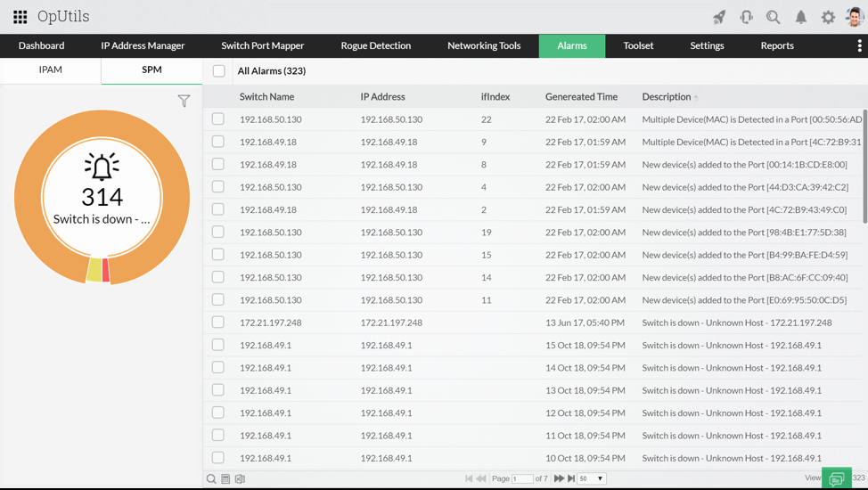Click the filter funnel icon above the chart

pyautogui.click(x=184, y=101)
